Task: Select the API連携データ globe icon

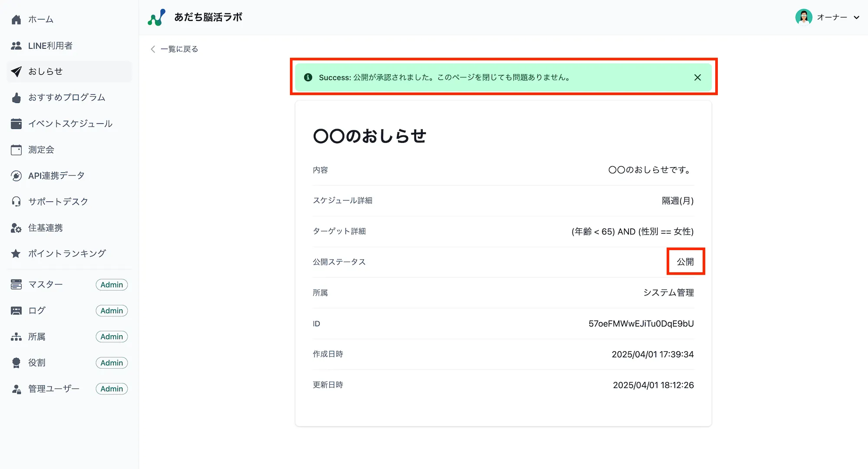Action: point(16,175)
